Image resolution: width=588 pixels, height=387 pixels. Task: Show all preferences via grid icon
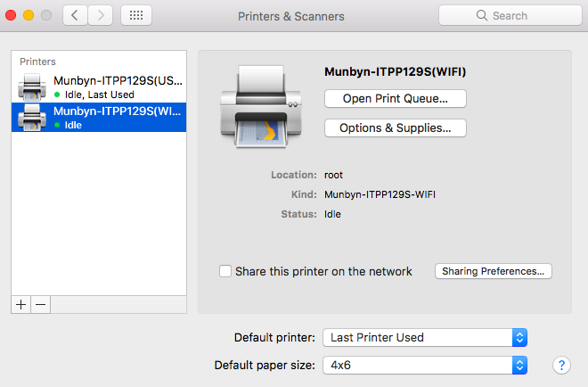136,15
